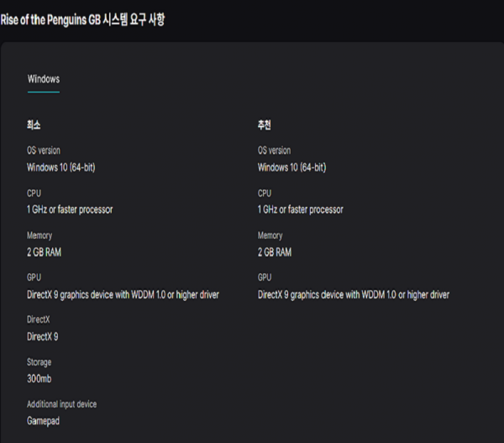
Task: Click the Storage label
Action: (x=39, y=362)
